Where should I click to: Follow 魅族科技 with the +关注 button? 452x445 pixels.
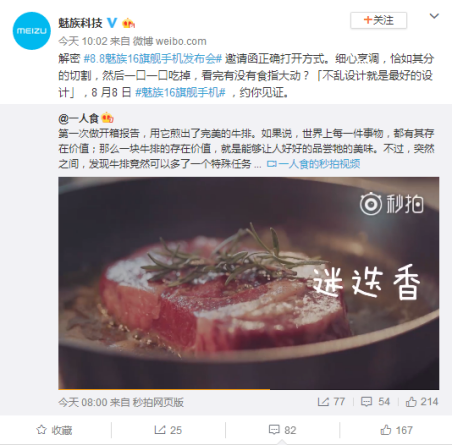coord(378,20)
